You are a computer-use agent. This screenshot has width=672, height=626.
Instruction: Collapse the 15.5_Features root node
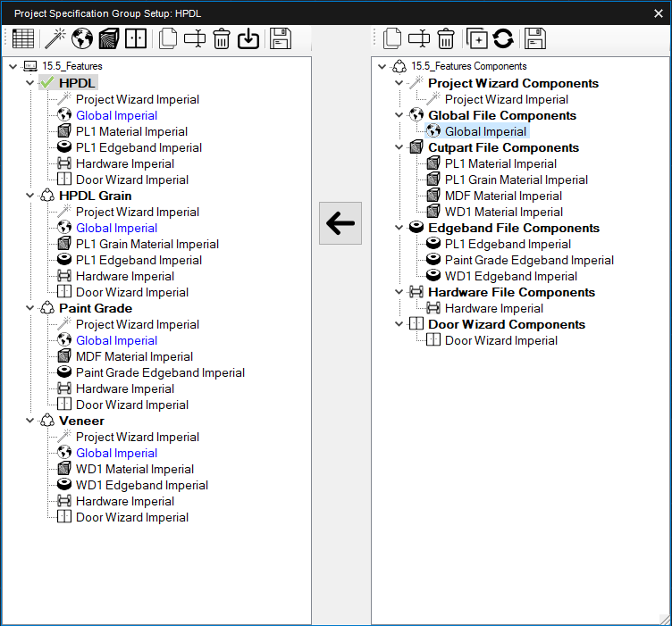tap(13, 66)
